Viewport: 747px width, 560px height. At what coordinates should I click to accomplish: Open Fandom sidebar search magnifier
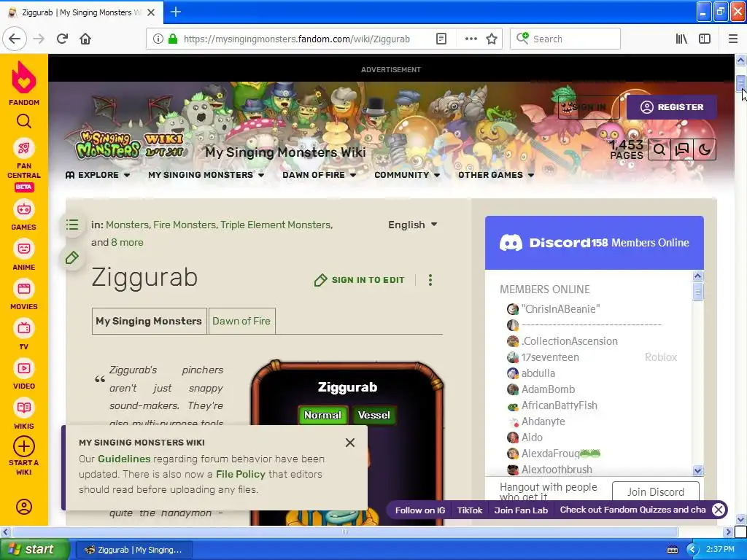(24, 122)
